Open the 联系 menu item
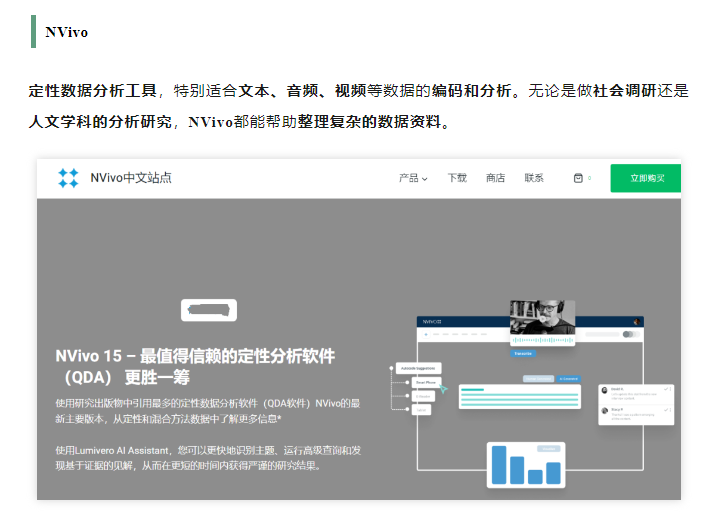The height and width of the screenshot is (523, 726). 534,178
